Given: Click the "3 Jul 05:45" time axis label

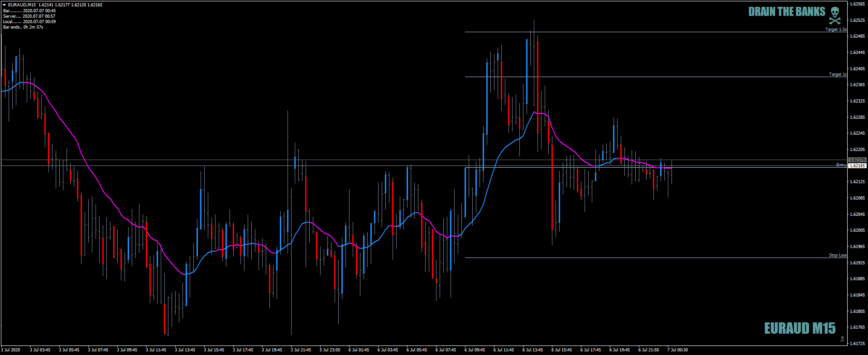Looking at the screenshot, I should (x=69, y=350).
